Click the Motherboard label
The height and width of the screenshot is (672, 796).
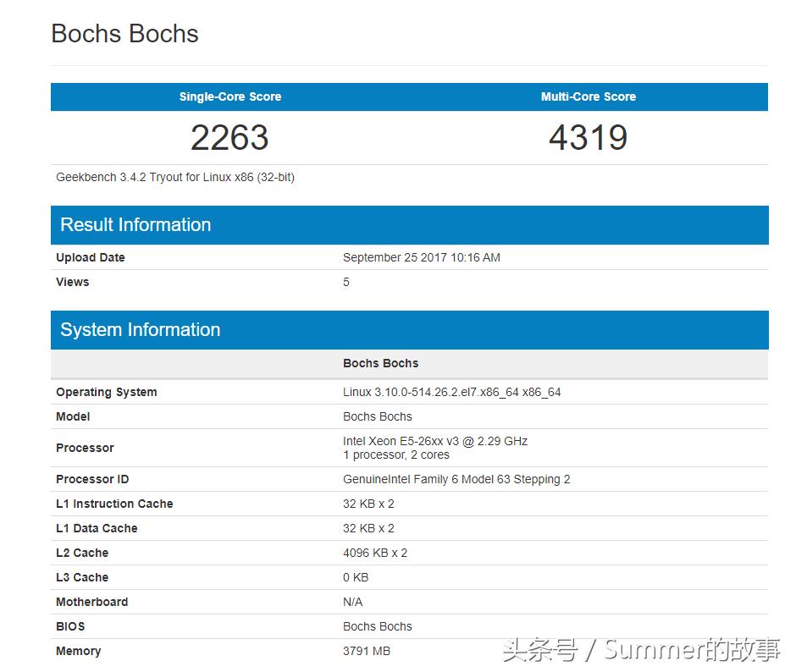point(92,602)
